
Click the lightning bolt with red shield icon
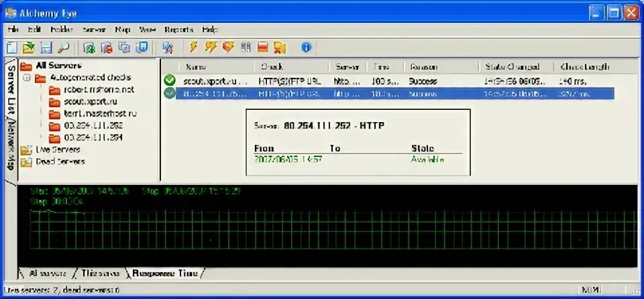click(x=228, y=47)
